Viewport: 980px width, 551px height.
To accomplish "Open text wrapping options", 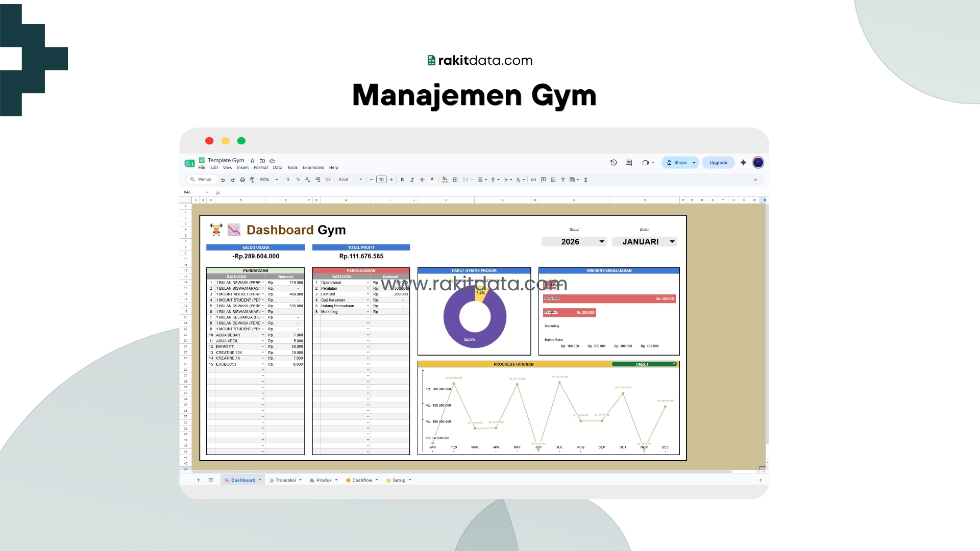I will 507,180.
